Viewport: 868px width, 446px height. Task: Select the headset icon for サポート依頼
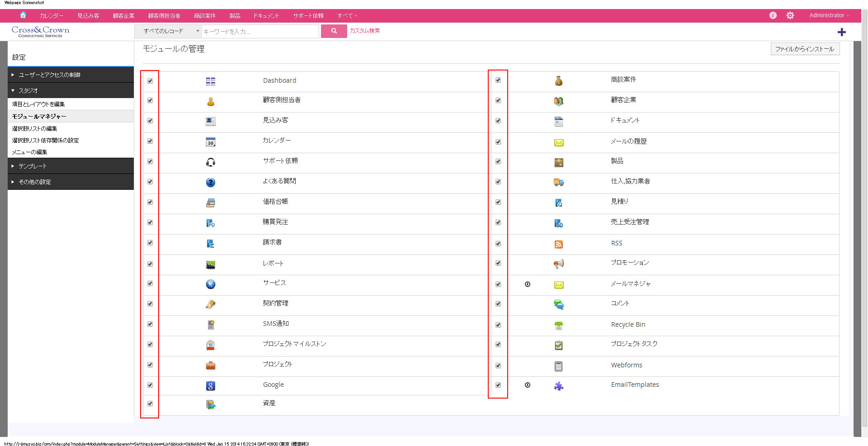tap(211, 162)
